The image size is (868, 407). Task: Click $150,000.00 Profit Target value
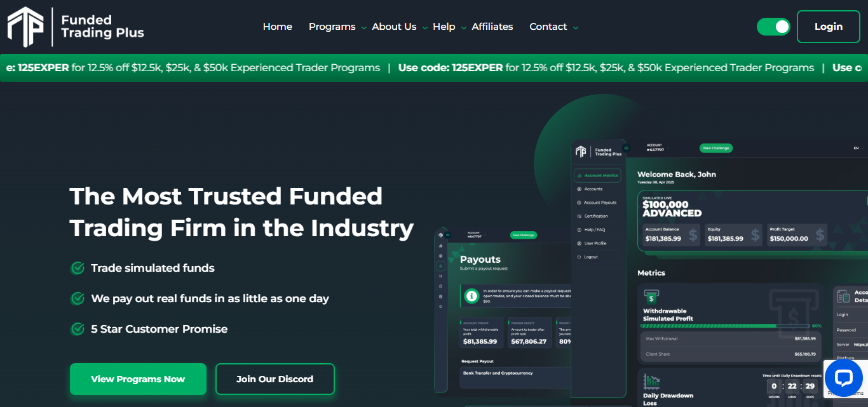pyautogui.click(x=789, y=239)
